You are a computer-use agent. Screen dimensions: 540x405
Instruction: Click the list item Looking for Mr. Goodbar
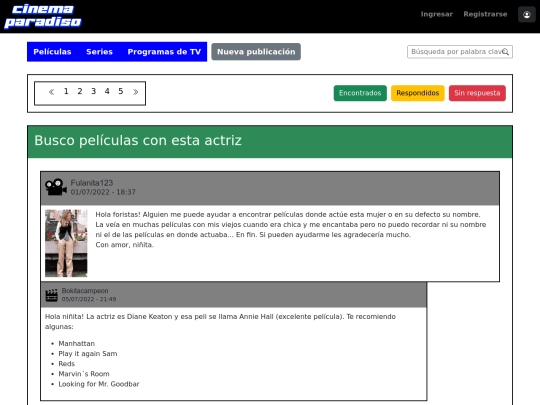[99, 384]
